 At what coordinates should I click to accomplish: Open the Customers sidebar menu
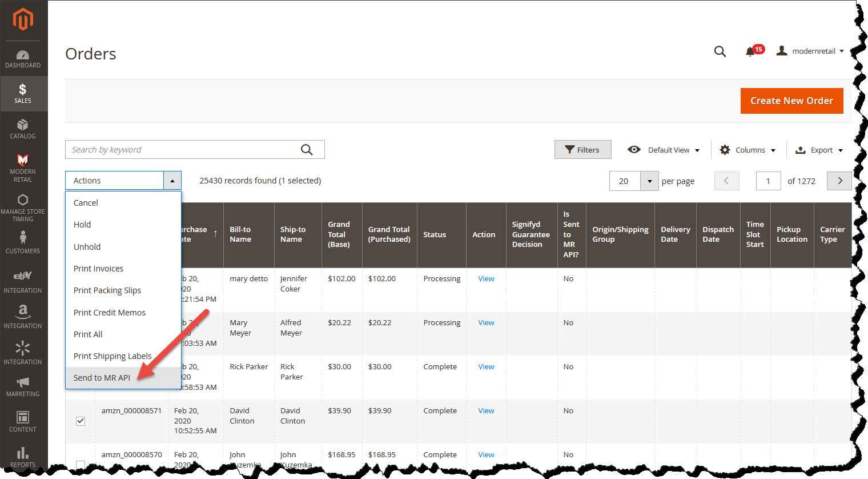(x=23, y=242)
